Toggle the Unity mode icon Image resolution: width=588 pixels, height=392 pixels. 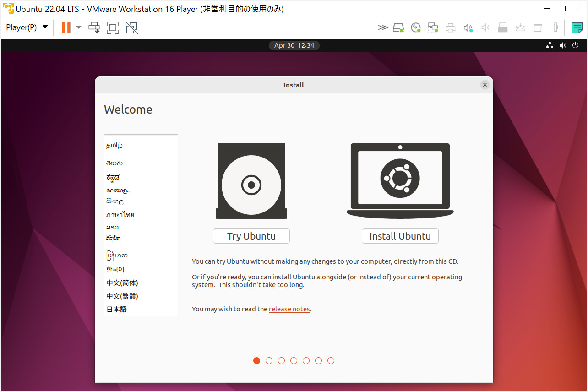(x=131, y=27)
